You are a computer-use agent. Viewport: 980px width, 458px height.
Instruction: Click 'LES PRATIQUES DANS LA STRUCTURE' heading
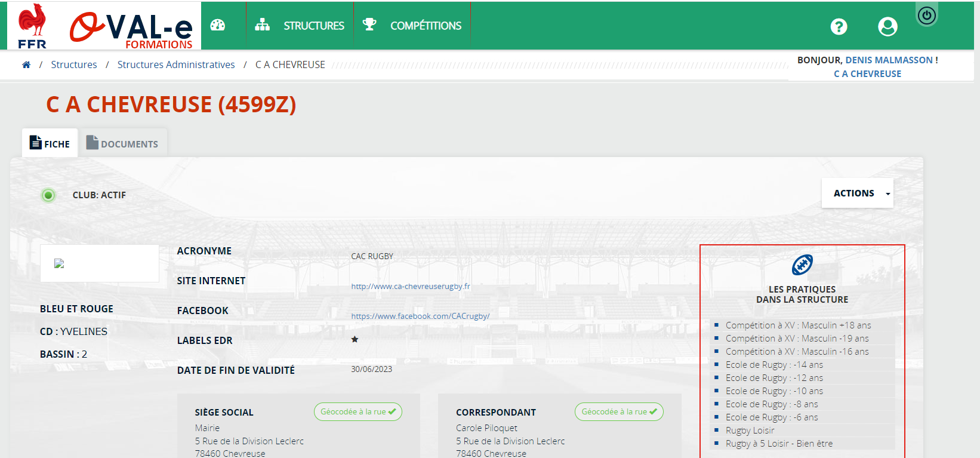point(802,294)
